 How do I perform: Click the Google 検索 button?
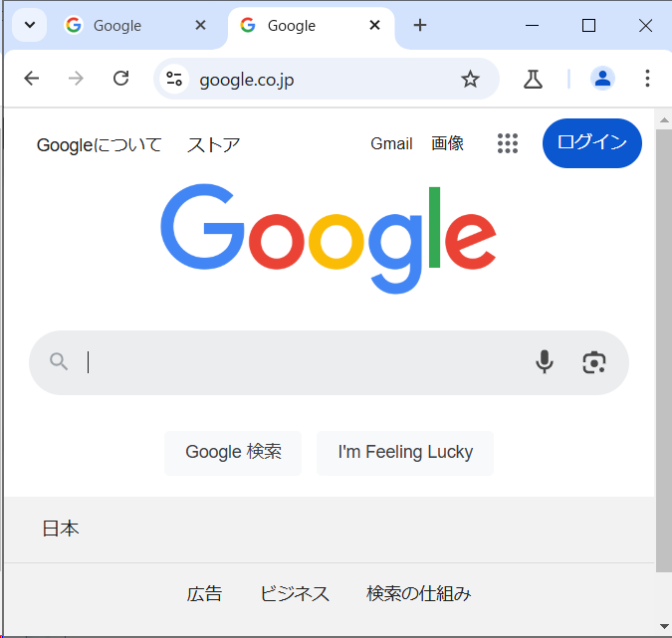(233, 453)
